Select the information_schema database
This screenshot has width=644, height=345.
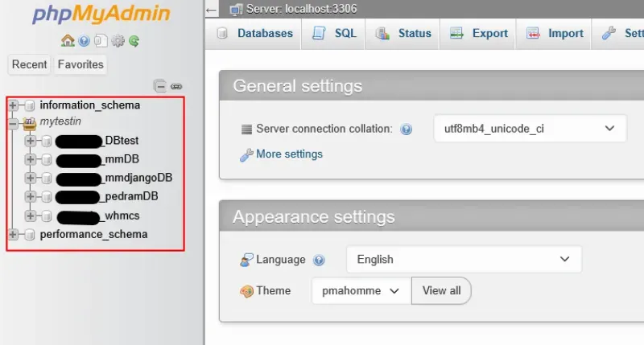coord(90,105)
